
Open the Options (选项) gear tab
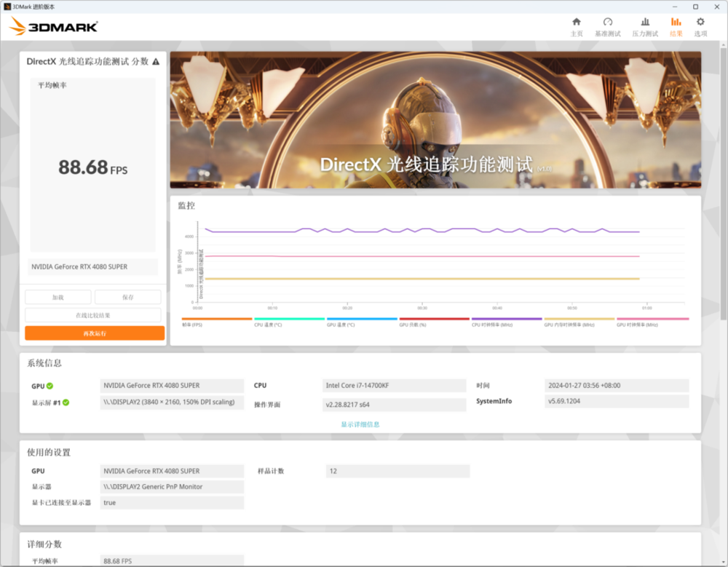pyautogui.click(x=700, y=27)
